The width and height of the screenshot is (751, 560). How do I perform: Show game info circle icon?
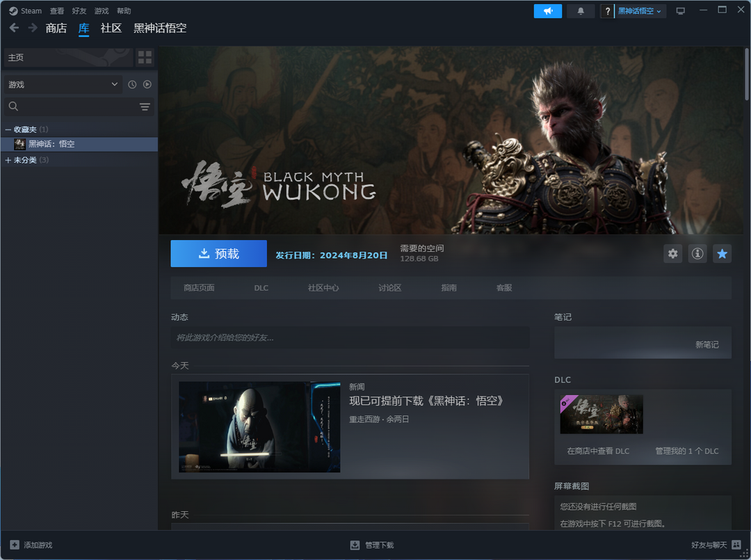tap(697, 254)
